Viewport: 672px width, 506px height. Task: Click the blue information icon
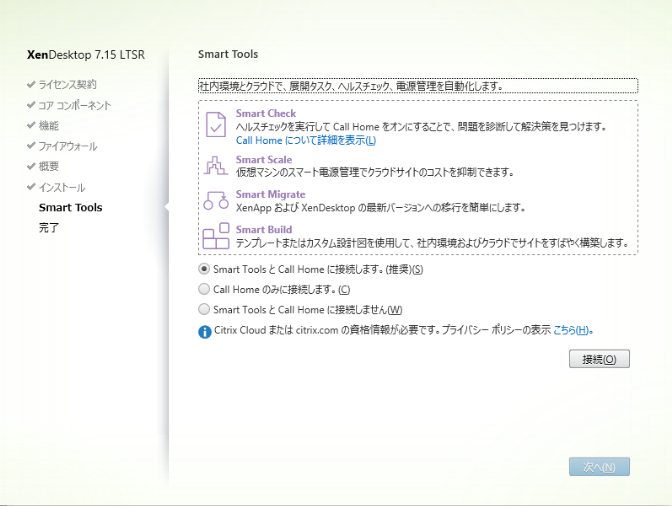coord(204,332)
